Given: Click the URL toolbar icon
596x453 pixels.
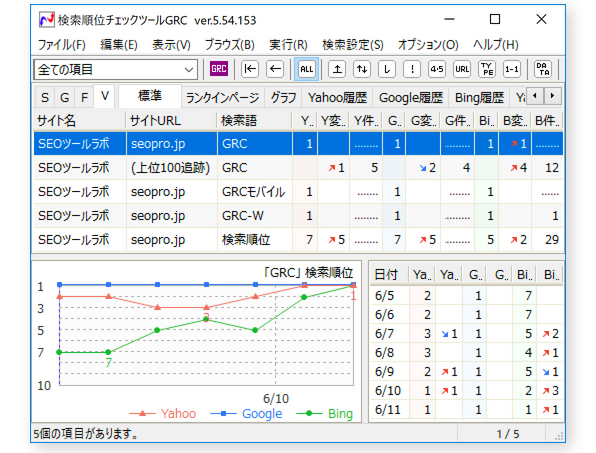Looking at the screenshot, I should pyautogui.click(x=462, y=69).
